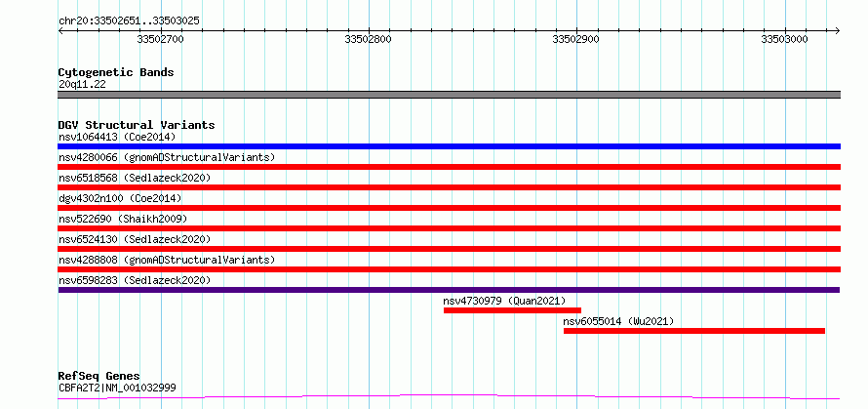This screenshot has width=868, height=409.
Task: Click ruler coordinate 33502700
Action: point(161,39)
